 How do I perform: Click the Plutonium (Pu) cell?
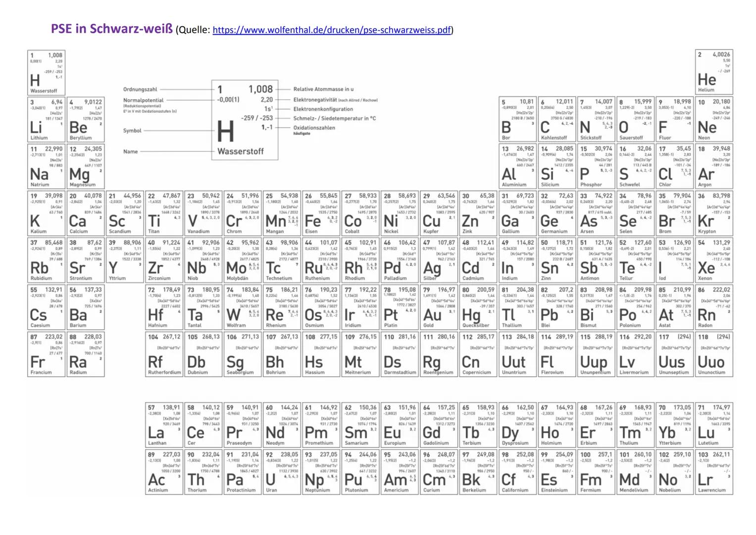[x=360, y=472]
